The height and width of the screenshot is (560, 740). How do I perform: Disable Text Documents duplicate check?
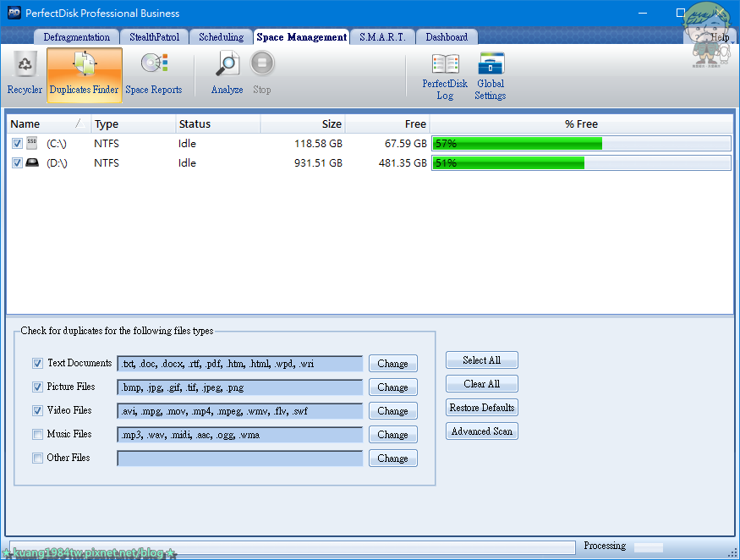[38, 363]
